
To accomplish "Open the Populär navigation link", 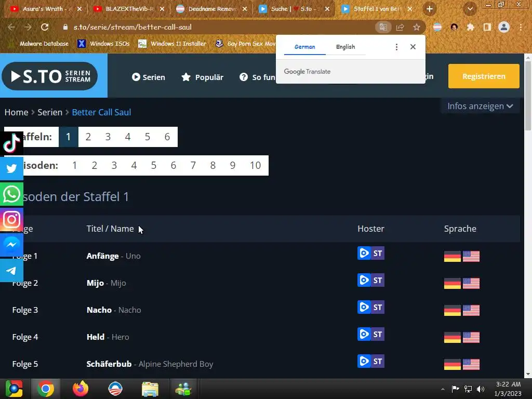I will coord(202,77).
